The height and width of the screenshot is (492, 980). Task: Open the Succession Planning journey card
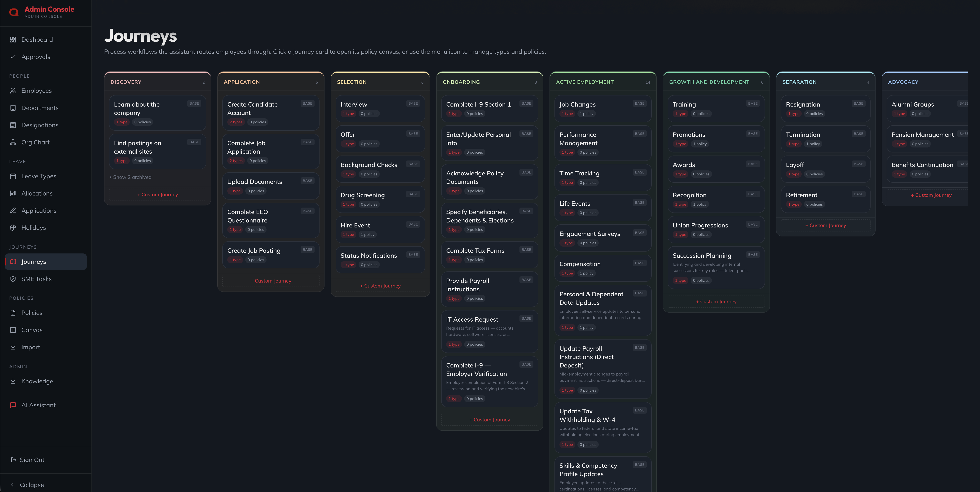[x=716, y=268]
